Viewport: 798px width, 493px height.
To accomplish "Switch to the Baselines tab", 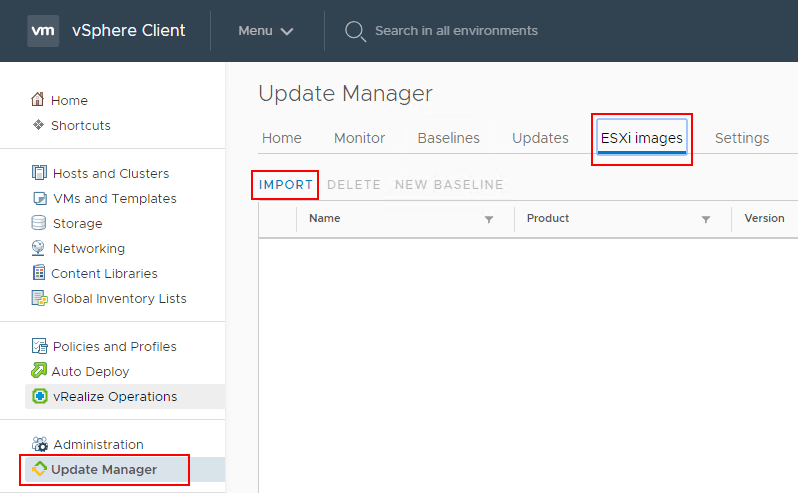I will tap(448, 138).
